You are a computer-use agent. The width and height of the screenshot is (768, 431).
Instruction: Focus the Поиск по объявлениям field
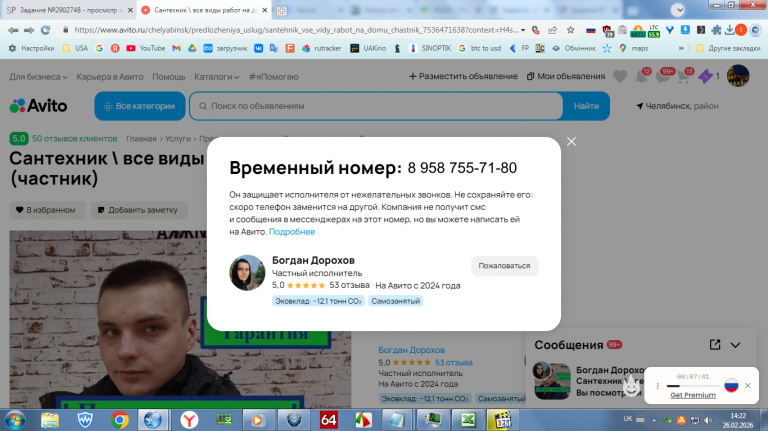(376, 106)
